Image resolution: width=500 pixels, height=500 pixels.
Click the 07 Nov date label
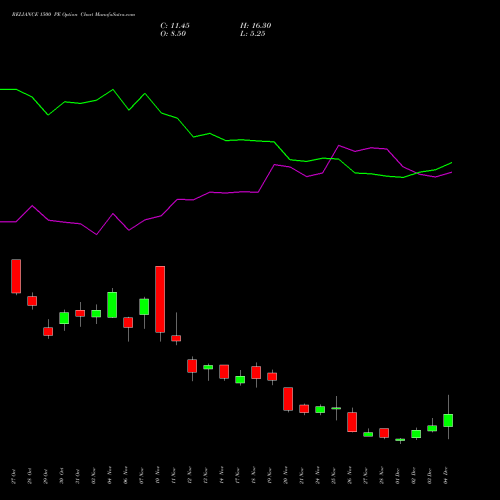point(141,476)
